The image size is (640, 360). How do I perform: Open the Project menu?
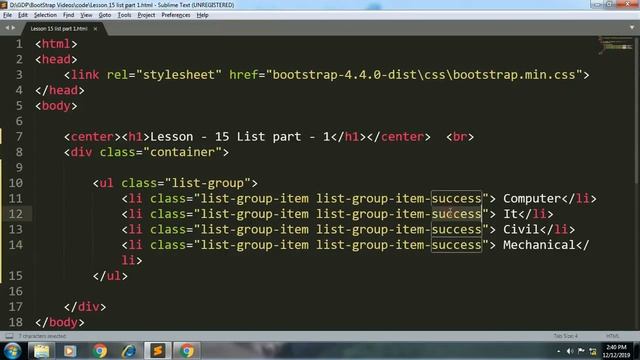(x=146, y=15)
